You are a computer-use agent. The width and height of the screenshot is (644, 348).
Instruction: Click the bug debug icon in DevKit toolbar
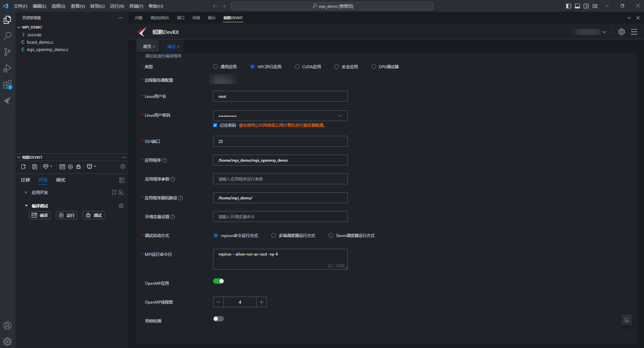pos(78,167)
